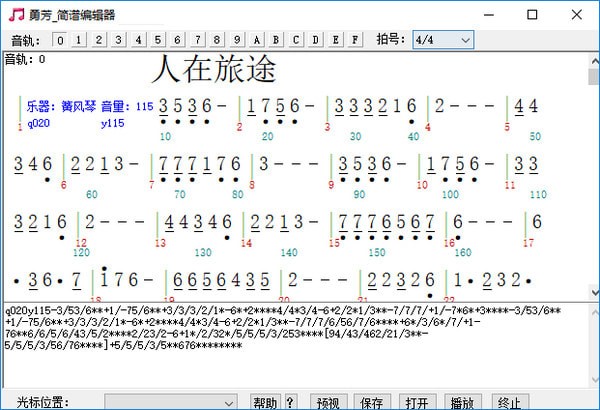Click the 打开 open button
Image resolution: width=600 pixels, height=410 pixels.
[417, 402]
